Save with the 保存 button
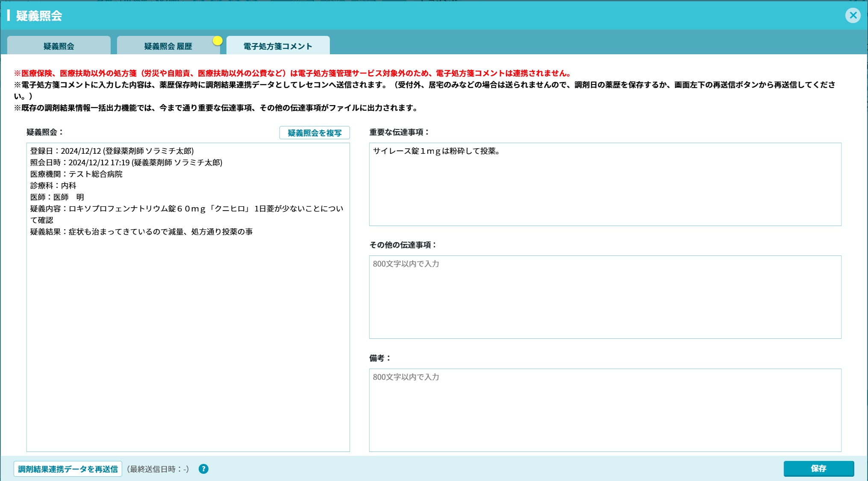 point(818,469)
